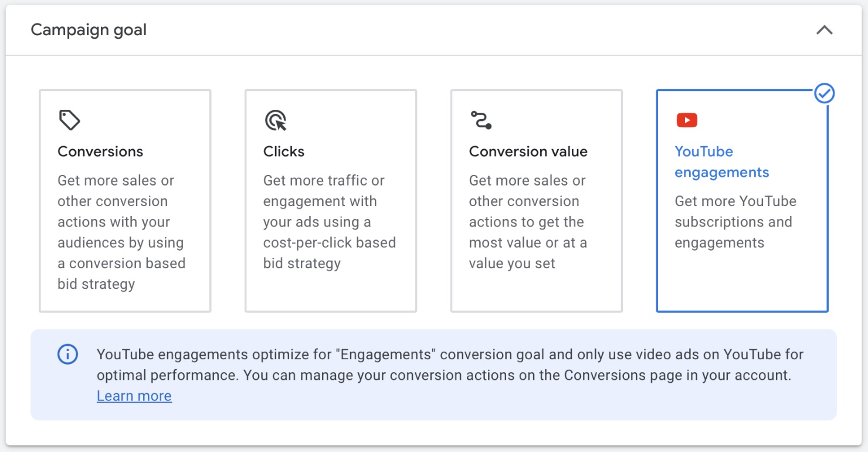Select the Conversions goal title
The width and height of the screenshot is (868, 452).
pos(100,151)
